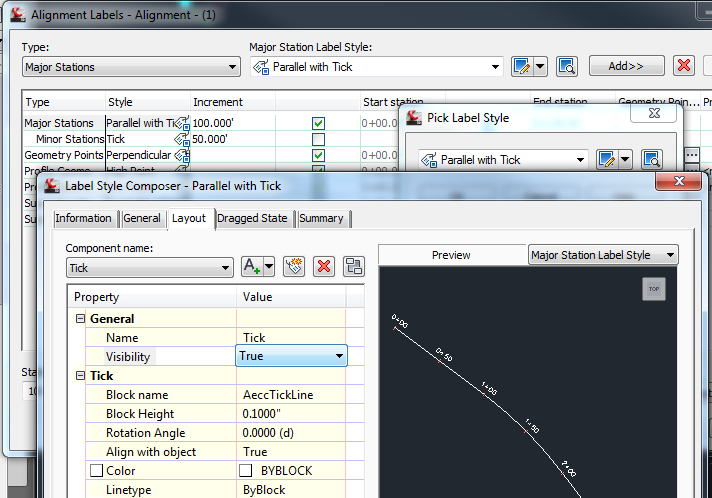Click TOP view cube in preview
712x498 pixels.
coord(654,289)
